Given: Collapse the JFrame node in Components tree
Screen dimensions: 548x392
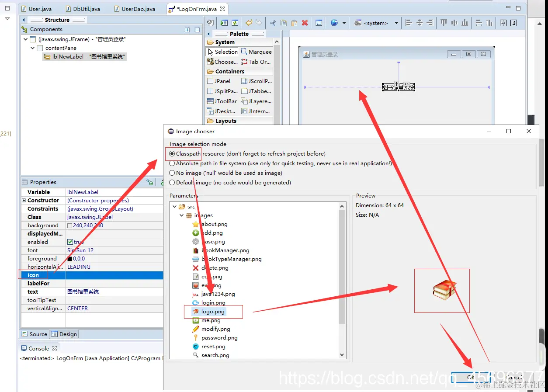Looking at the screenshot, I should tap(26, 39).
